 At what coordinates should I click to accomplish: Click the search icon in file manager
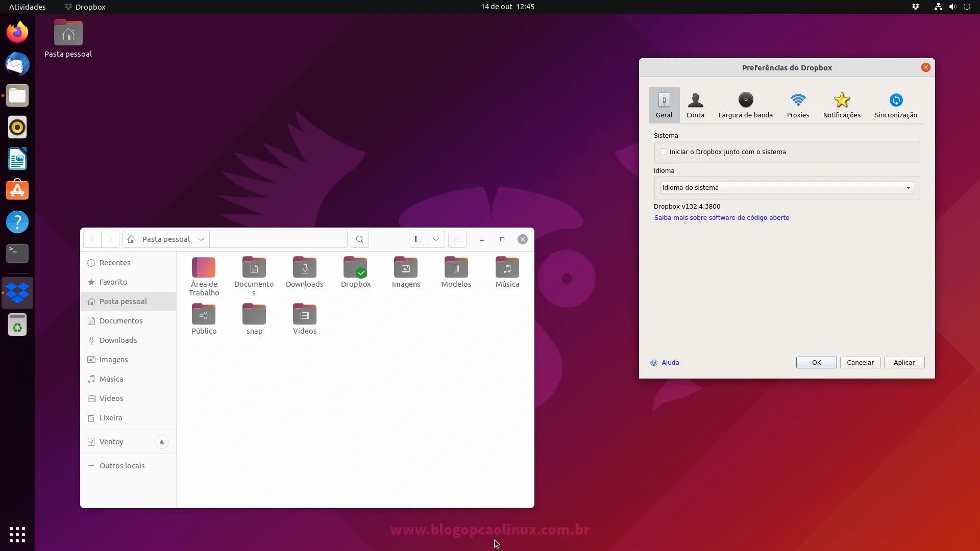pyautogui.click(x=360, y=239)
